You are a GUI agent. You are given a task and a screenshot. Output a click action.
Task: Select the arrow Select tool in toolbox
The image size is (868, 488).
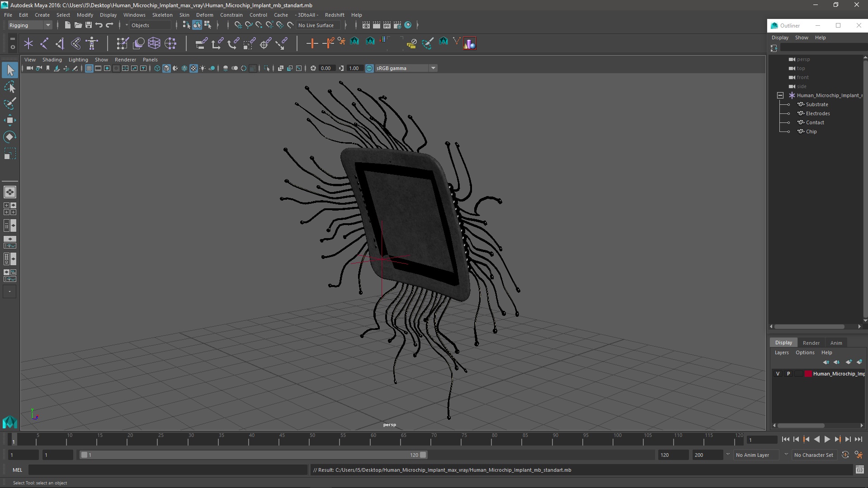(x=10, y=70)
